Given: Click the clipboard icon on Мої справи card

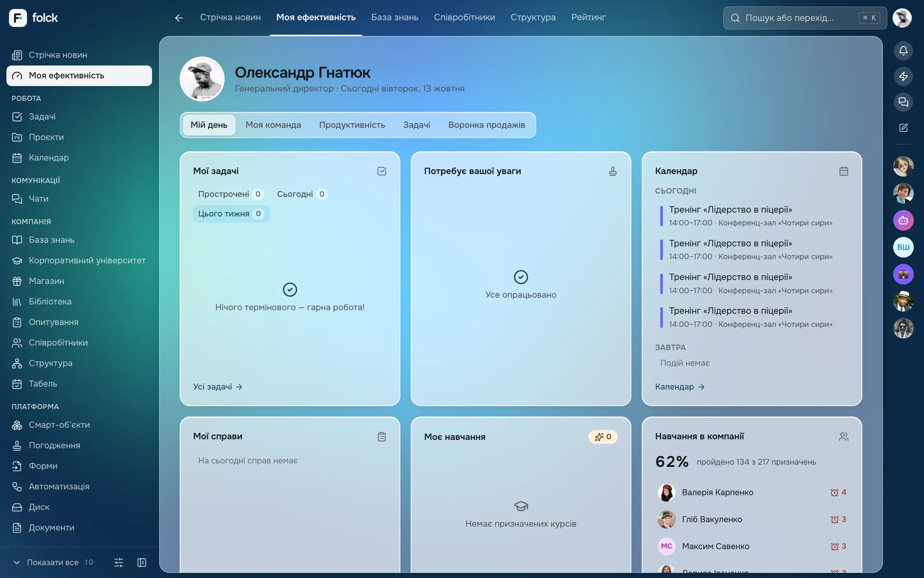Looking at the screenshot, I should click(382, 437).
